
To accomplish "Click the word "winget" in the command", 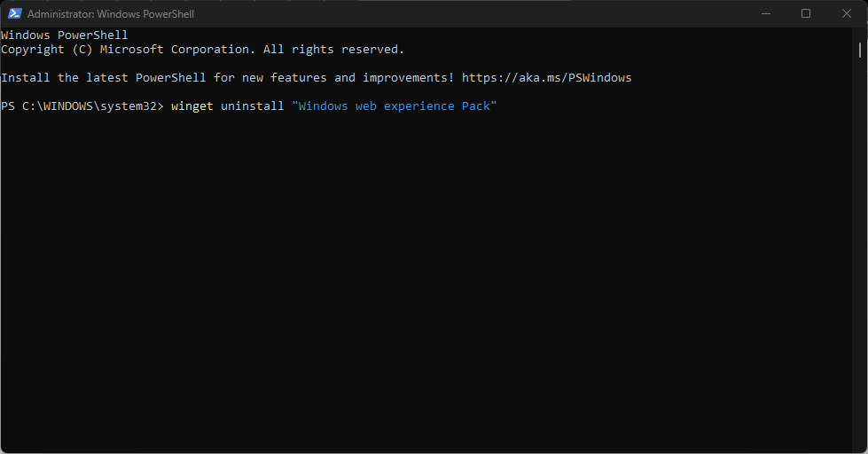I will click(x=192, y=106).
